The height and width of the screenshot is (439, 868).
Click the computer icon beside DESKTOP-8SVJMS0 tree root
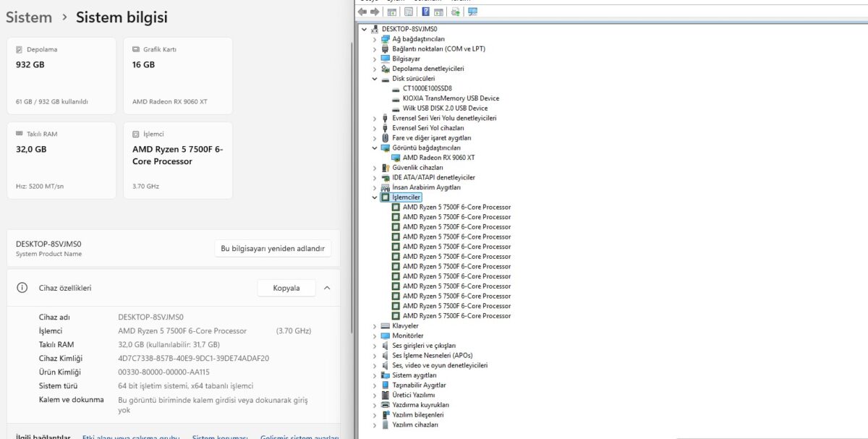pyautogui.click(x=374, y=29)
